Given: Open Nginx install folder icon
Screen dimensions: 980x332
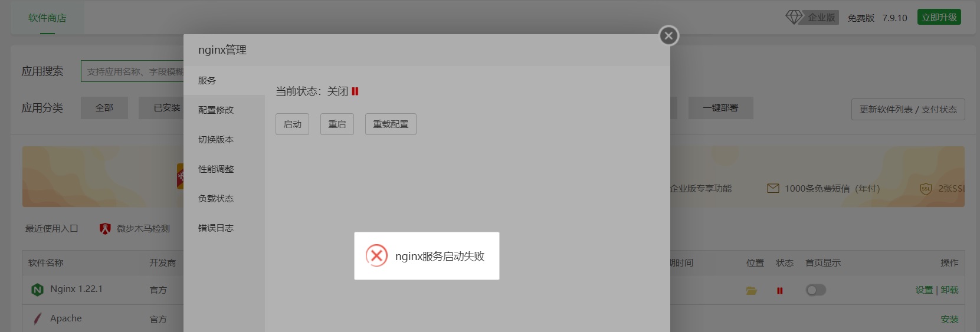Looking at the screenshot, I should tap(752, 291).
